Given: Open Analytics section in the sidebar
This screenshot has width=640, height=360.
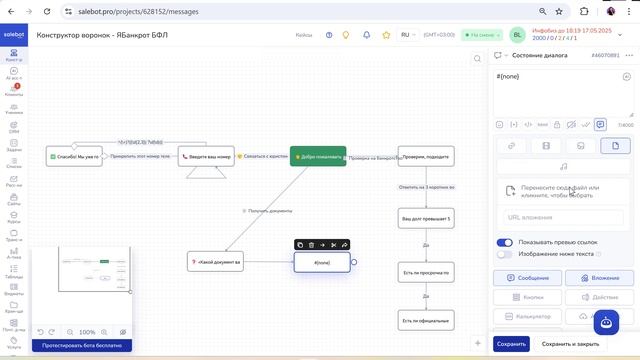Looking at the screenshot, I should point(14,253).
